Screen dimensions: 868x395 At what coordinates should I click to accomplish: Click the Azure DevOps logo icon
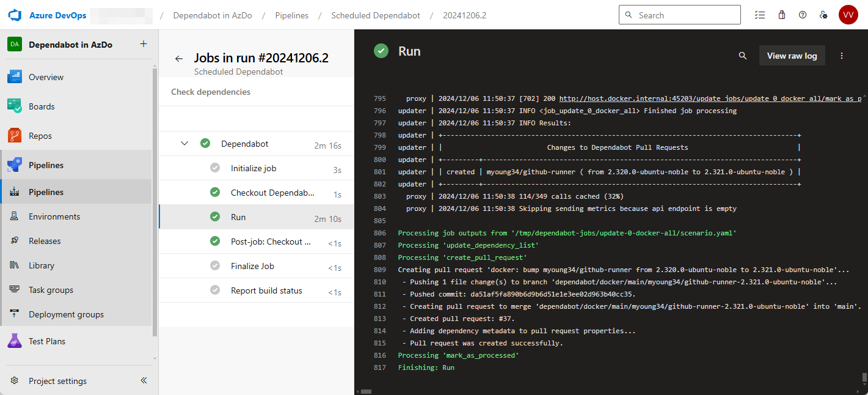[15, 15]
